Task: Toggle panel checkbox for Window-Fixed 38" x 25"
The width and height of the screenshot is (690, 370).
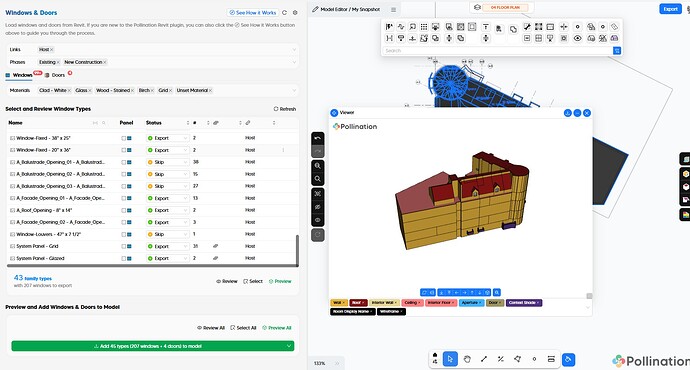Action: click(x=124, y=138)
